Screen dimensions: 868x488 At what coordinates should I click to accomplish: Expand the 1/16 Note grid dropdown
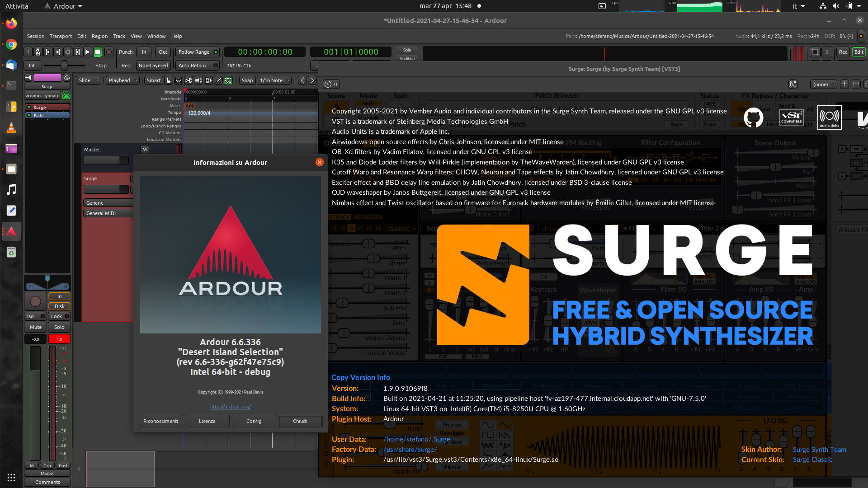click(x=275, y=80)
